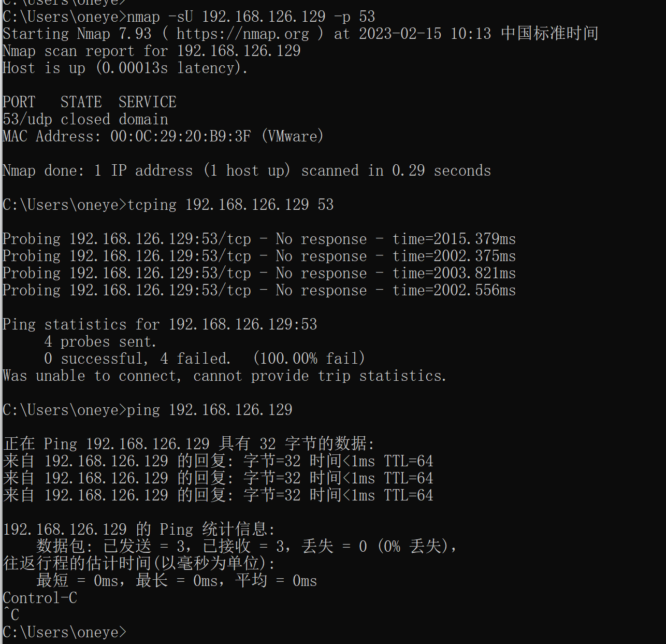Click the https://nmap.org URL in the banner
The height and width of the screenshot is (644, 666).
242,34
